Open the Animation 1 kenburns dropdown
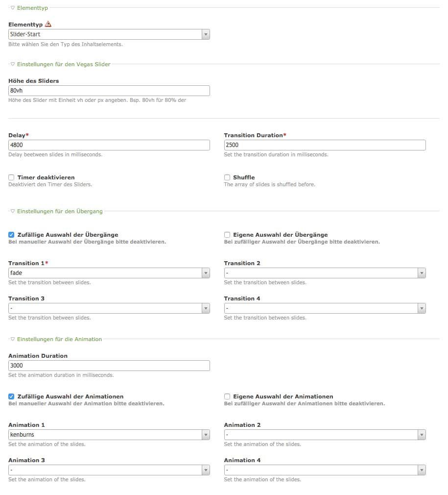Screen dimensions: 448x495 (109, 435)
